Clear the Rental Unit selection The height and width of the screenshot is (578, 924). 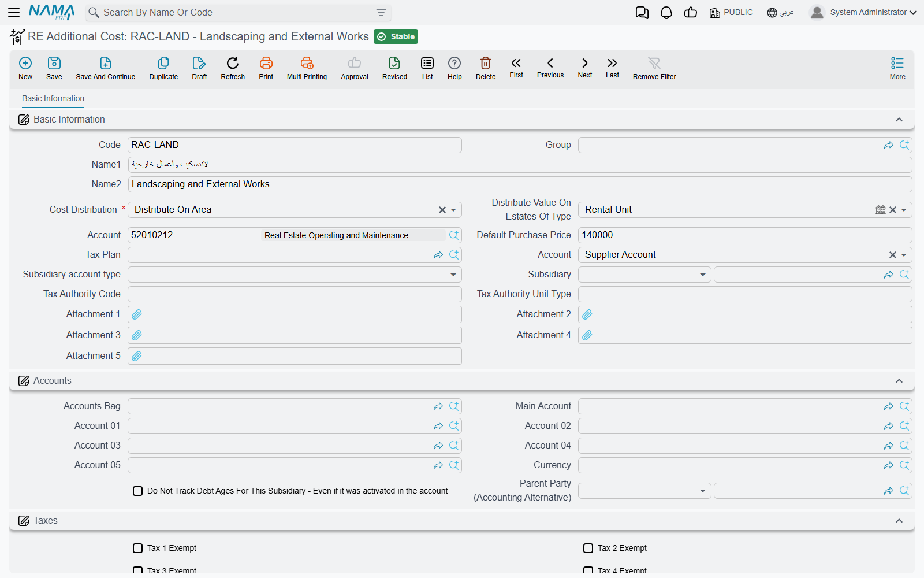[x=892, y=210]
